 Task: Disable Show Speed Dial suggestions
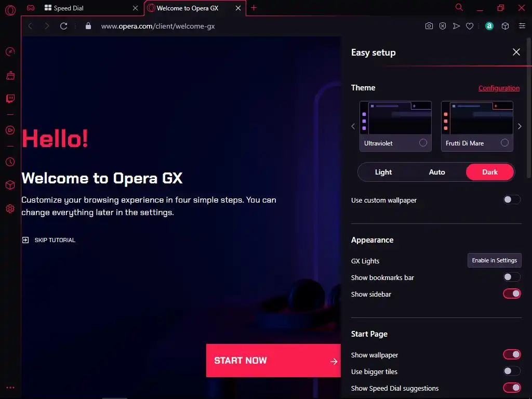511,388
